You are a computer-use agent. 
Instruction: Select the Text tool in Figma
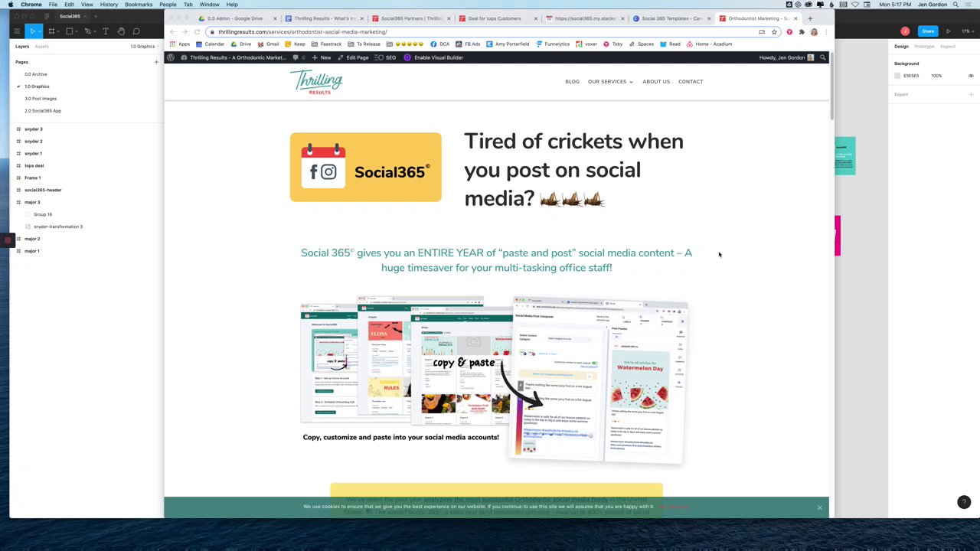pyautogui.click(x=105, y=31)
